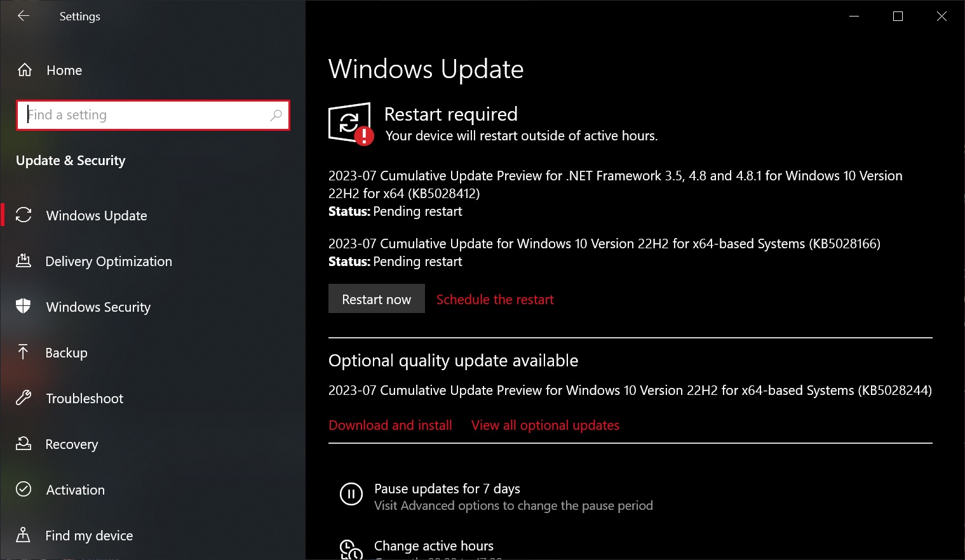Screen dimensions: 965x560
Task: Click the Find my device icon
Action: (x=24, y=535)
